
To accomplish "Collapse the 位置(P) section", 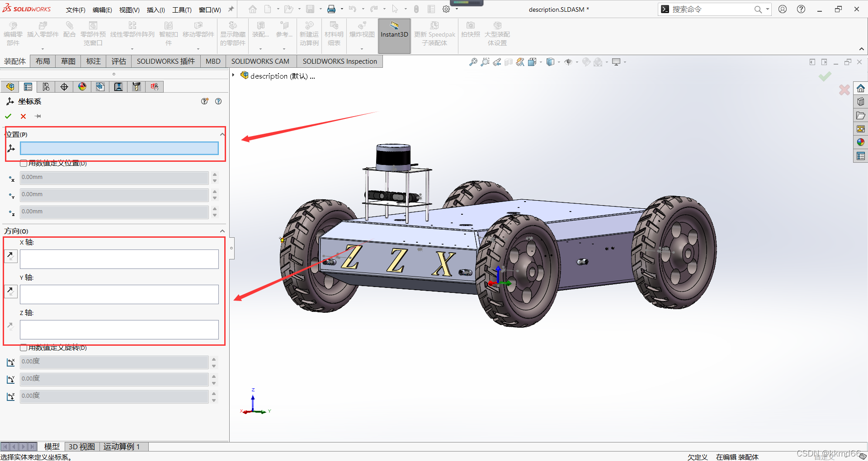I will pos(222,134).
